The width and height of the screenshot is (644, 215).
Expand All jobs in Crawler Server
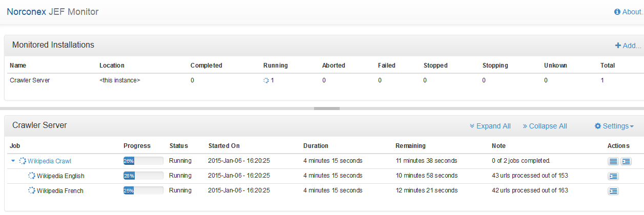coord(490,126)
